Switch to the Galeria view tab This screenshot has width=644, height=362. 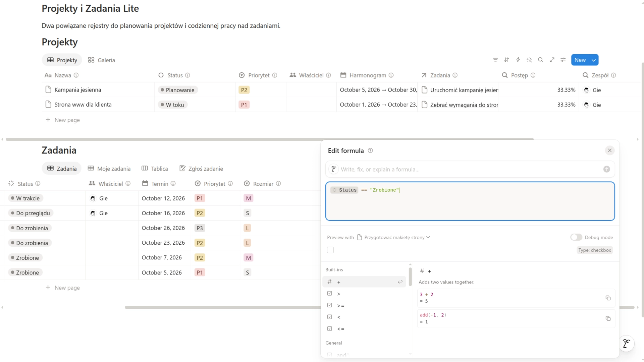(x=101, y=60)
